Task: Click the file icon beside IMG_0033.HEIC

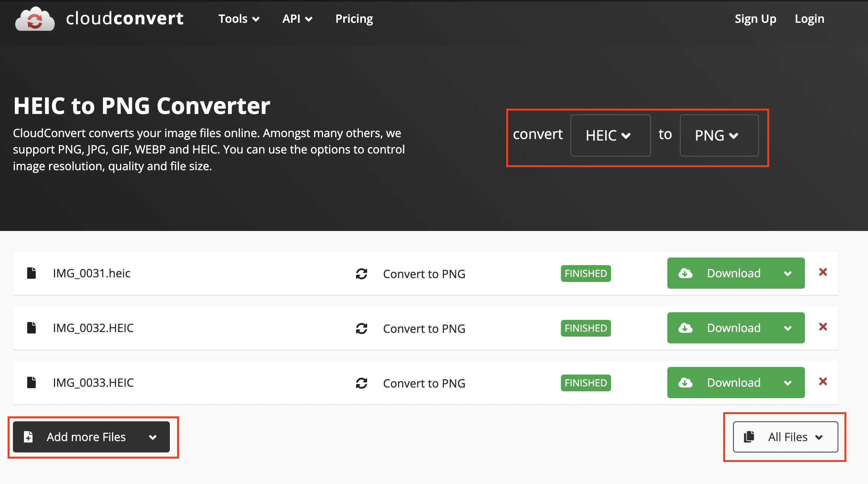Action: click(x=32, y=383)
